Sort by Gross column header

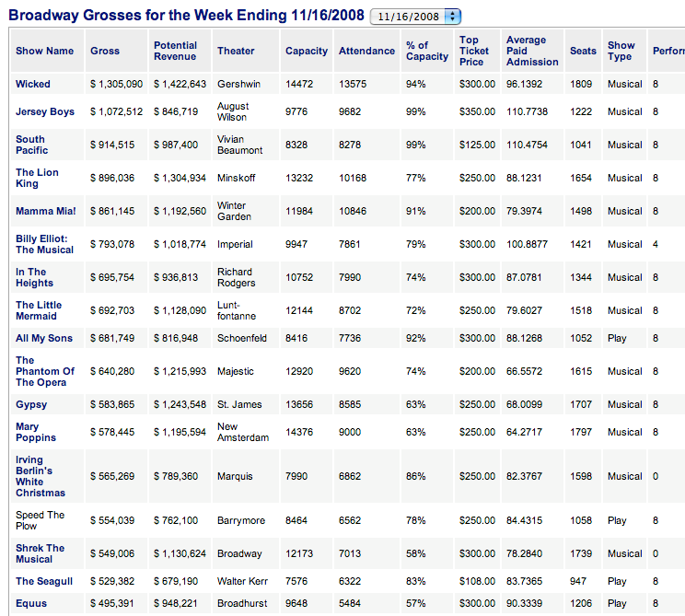pyautogui.click(x=105, y=52)
